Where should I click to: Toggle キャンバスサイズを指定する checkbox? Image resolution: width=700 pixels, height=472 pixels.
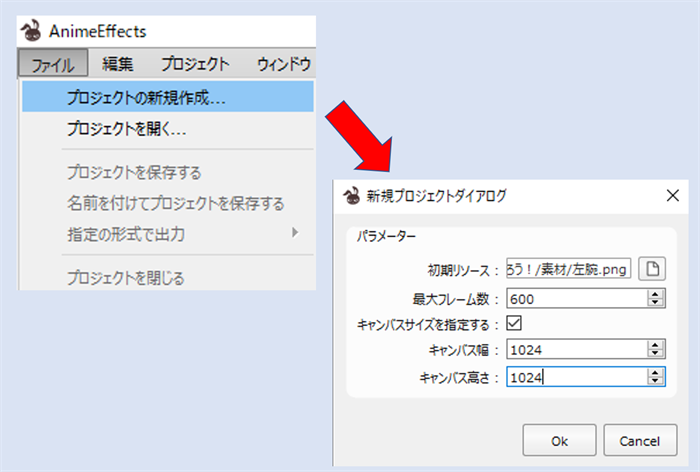tap(514, 323)
